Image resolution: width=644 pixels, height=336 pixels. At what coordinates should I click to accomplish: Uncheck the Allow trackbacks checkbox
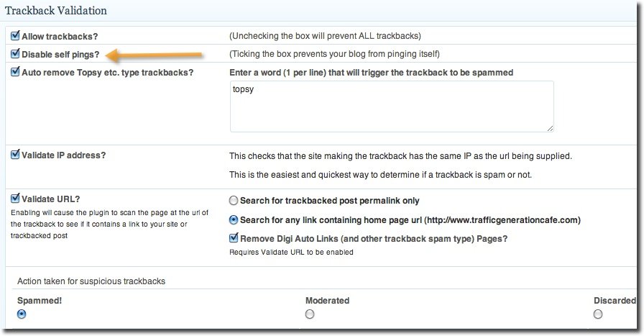(16, 35)
